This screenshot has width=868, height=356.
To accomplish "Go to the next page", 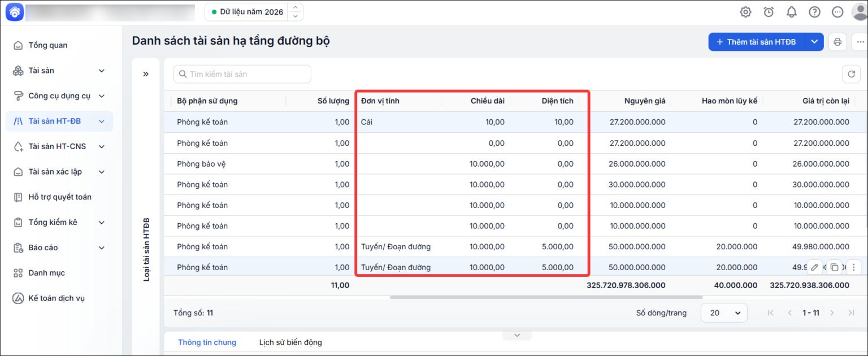I will point(831,312).
